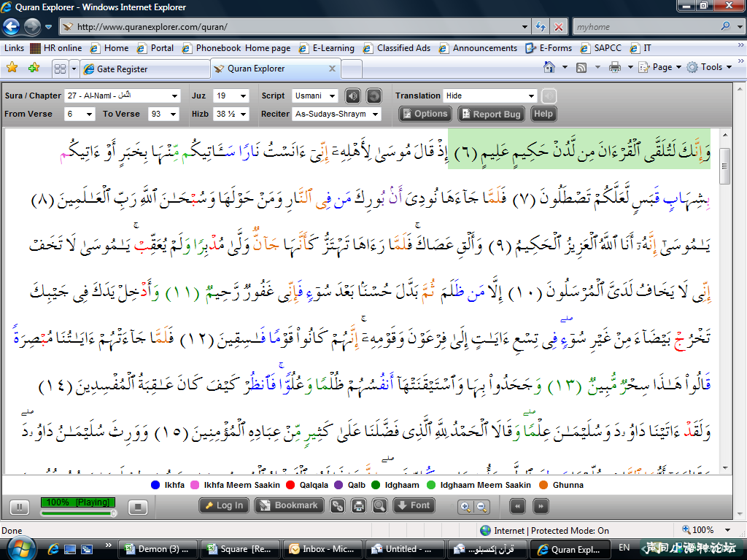This screenshot has height=560, width=747.
Task: Click the Font button
Action: tap(414, 506)
